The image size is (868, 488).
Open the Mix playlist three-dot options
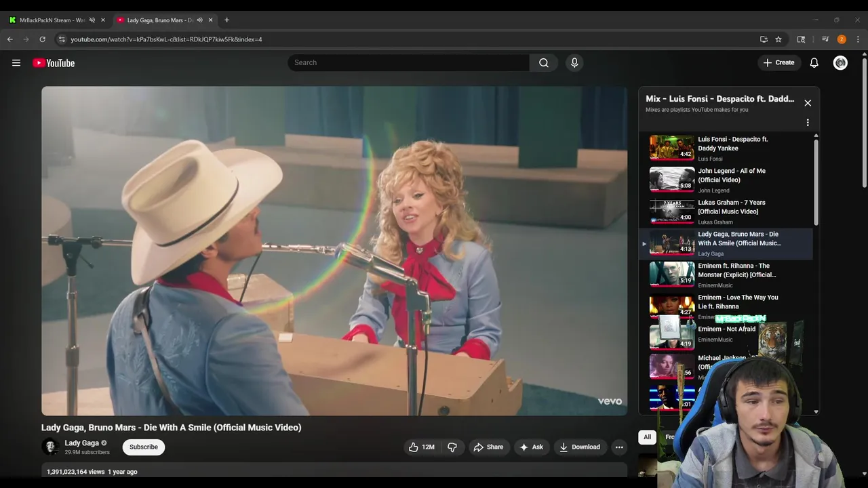[x=808, y=123]
